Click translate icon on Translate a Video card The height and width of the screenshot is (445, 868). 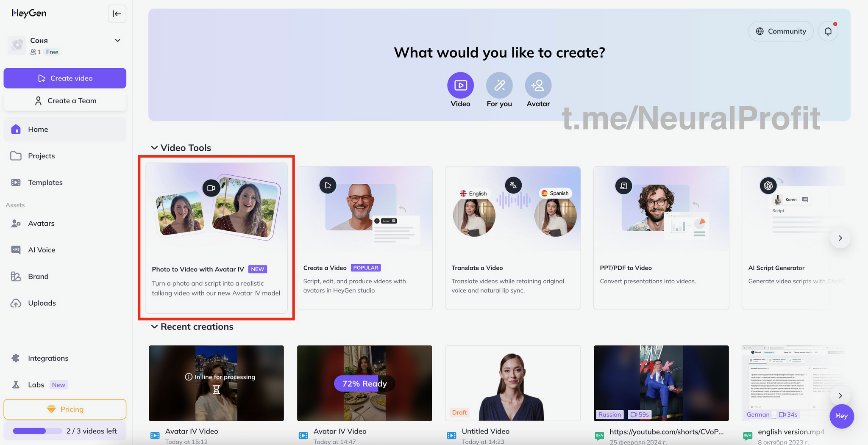pyautogui.click(x=513, y=185)
